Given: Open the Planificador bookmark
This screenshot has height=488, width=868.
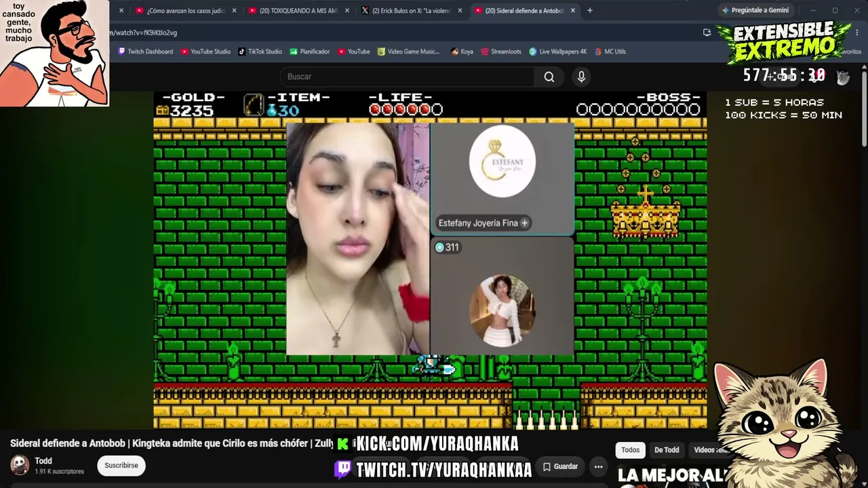Looking at the screenshot, I should (x=310, y=52).
